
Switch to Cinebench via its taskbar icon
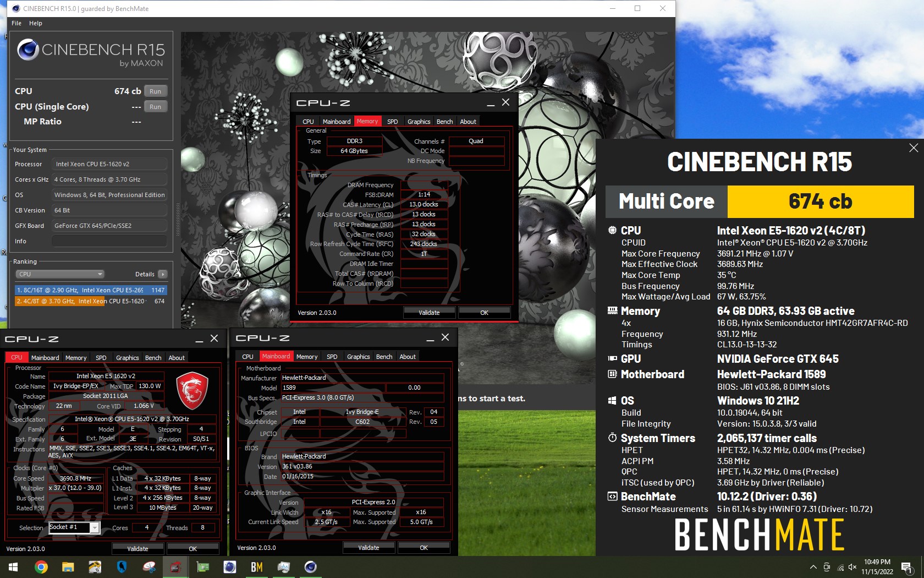[311, 566]
